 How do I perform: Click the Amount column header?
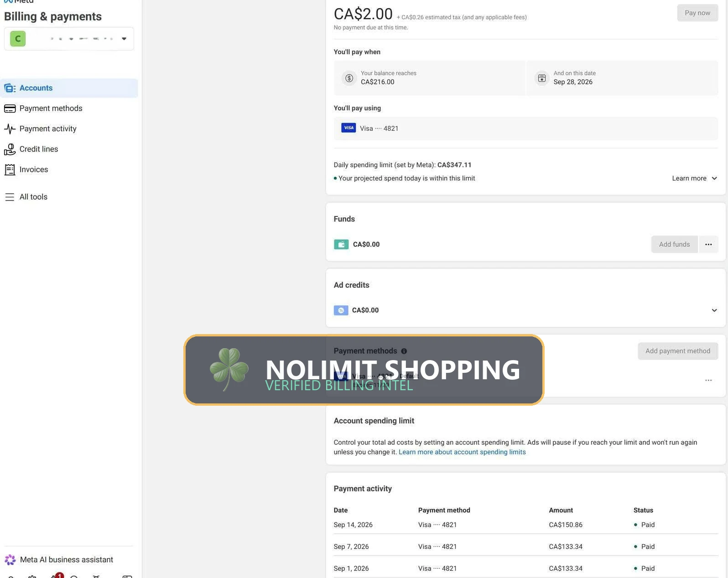pyautogui.click(x=561, y=511)
